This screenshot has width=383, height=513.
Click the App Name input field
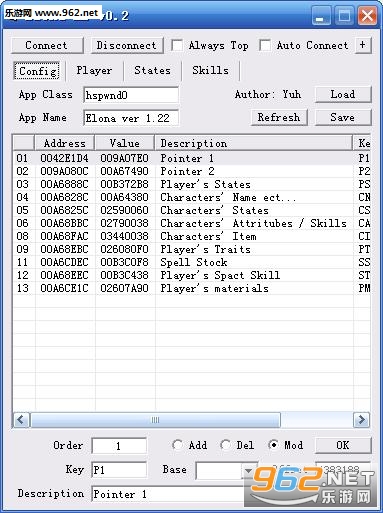tap(131, 118)
